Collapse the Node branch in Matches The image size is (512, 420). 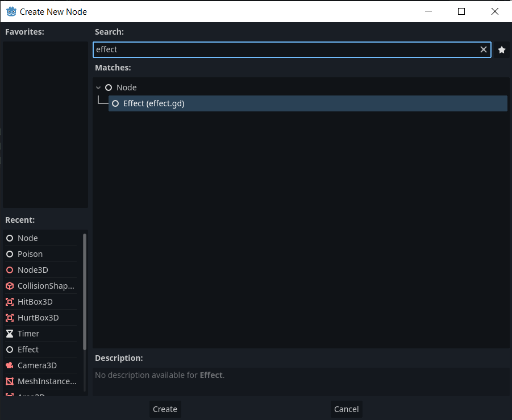tap(98, 88)
